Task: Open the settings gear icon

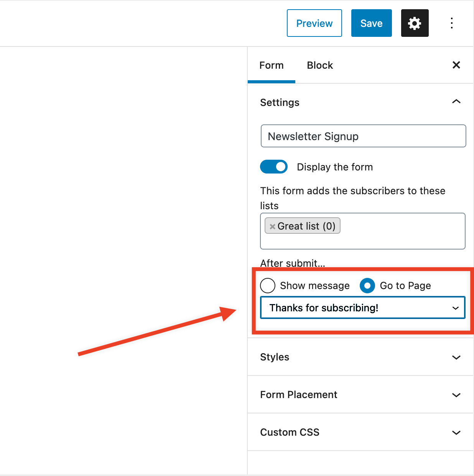Action: [415, 23]
